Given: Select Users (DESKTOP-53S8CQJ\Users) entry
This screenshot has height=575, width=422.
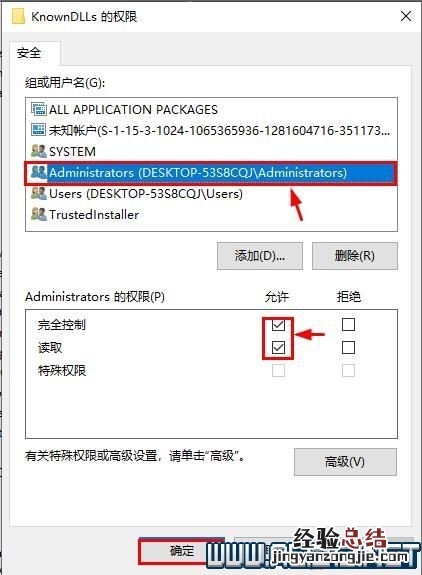Looking at the screenshot, I should tap(211, 194).
